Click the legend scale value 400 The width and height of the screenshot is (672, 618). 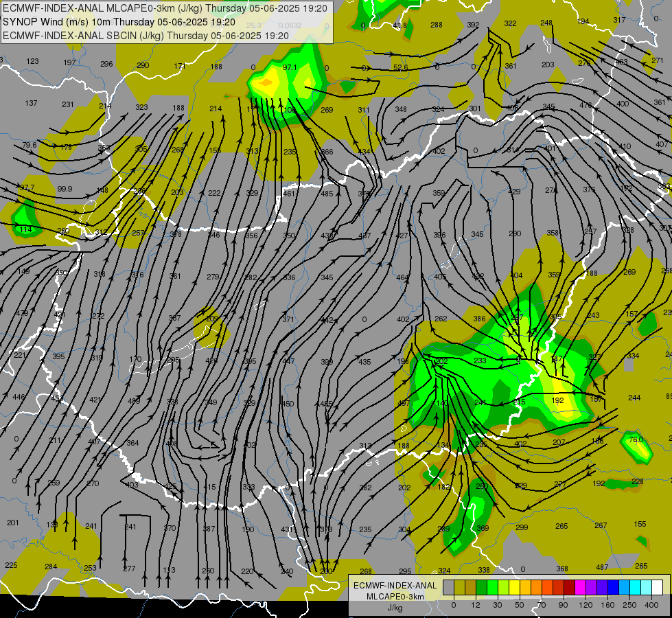[x=651, y=605]
